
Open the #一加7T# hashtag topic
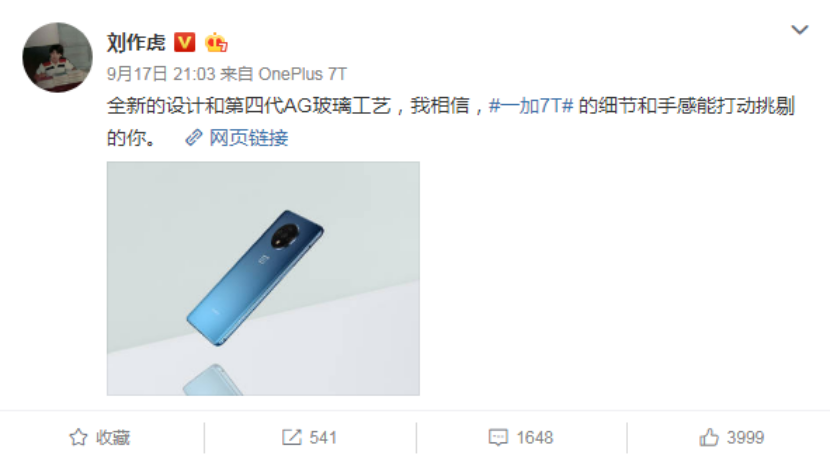[531, 106]
